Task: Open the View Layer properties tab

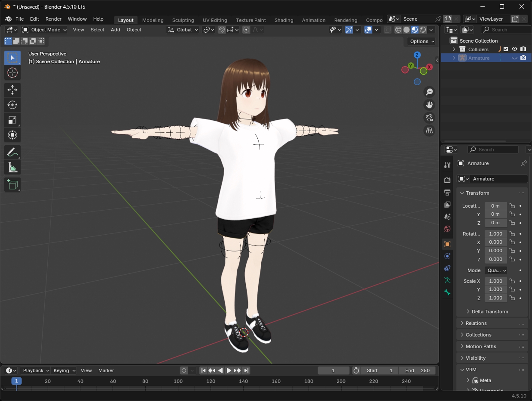Action: 447,204
